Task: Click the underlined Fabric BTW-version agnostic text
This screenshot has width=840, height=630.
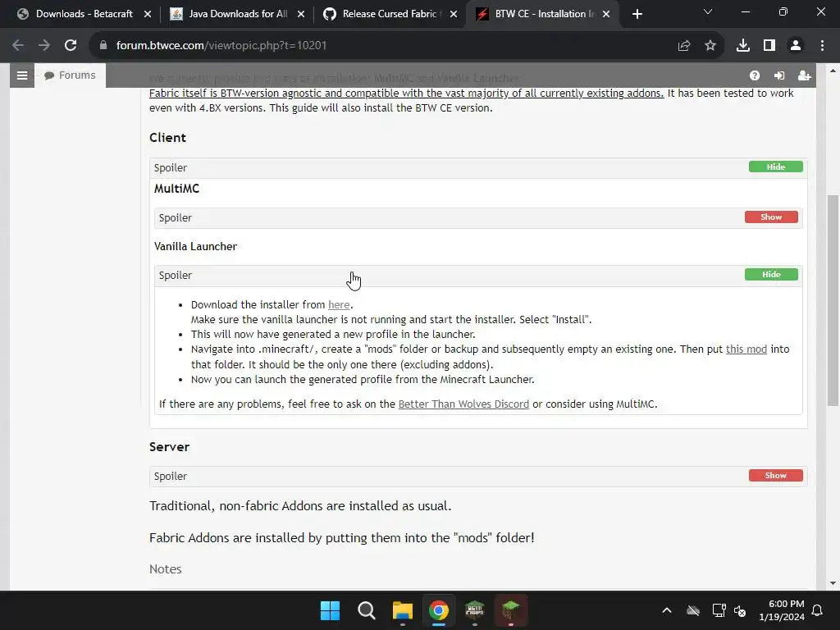Action: pos(406,94)
